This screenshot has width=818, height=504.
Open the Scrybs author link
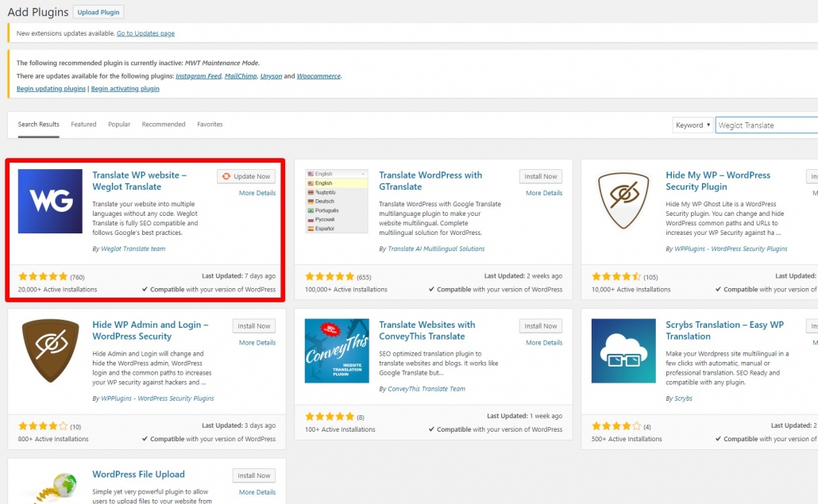[x=684, y=398]
